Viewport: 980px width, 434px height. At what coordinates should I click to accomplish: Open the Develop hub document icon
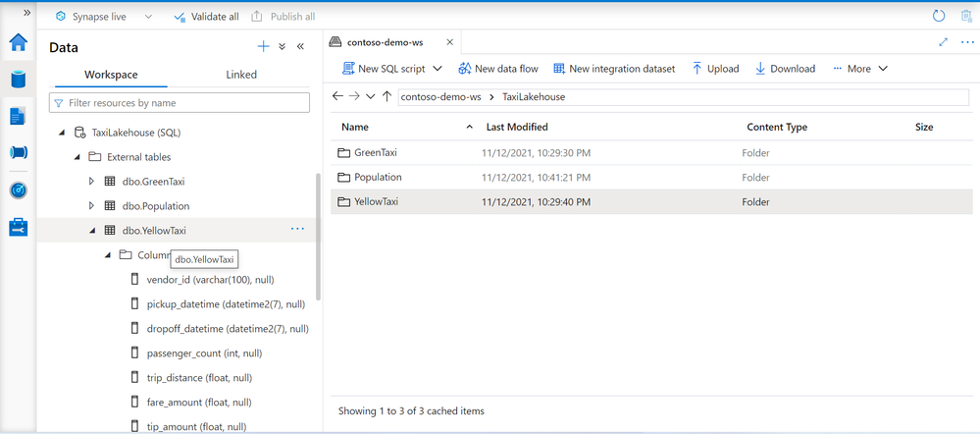pyautogui.click(x=18, y=116)
